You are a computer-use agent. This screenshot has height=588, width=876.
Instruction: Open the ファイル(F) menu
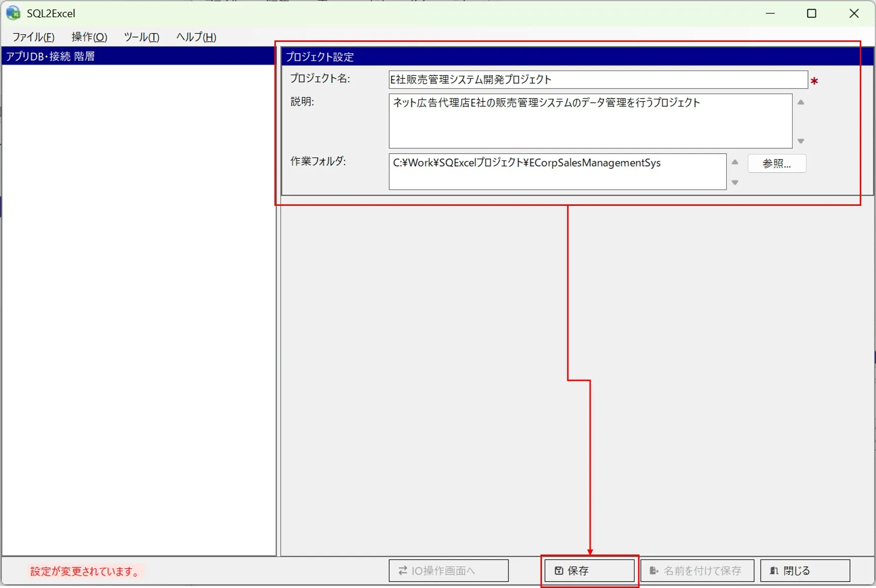pos(33,37)
